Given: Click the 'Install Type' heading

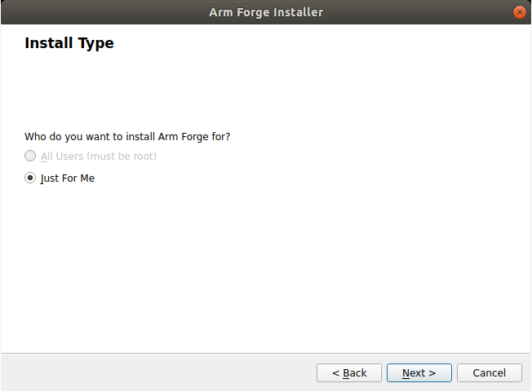Looking at the screenshot, I should [69, 43].
